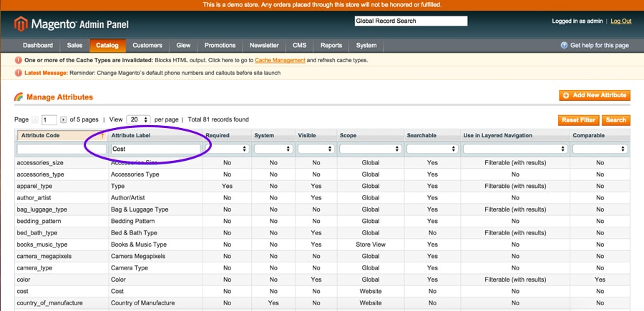The width and height of the screenshot is (644, 311).
Task: Open the Dashboard menu
Action: pyautogui.click(x=38, y=46)
